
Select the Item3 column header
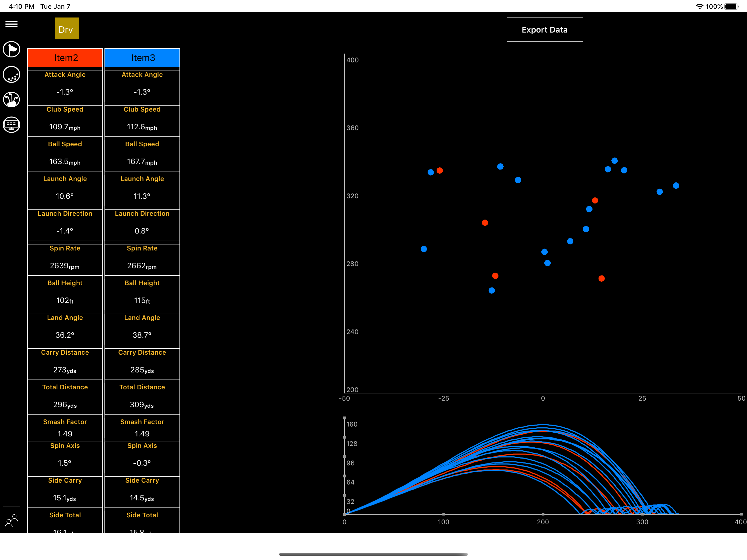[142, 58]
